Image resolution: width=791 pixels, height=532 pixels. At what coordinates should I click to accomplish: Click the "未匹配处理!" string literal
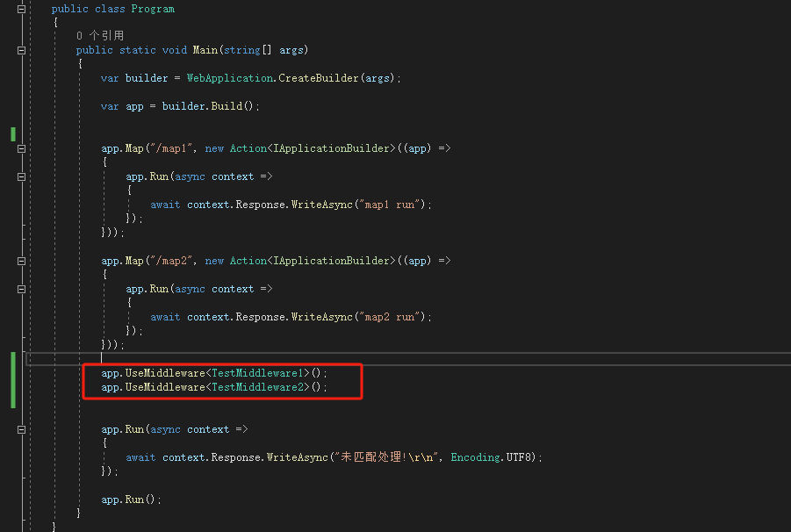click(369, 457)
